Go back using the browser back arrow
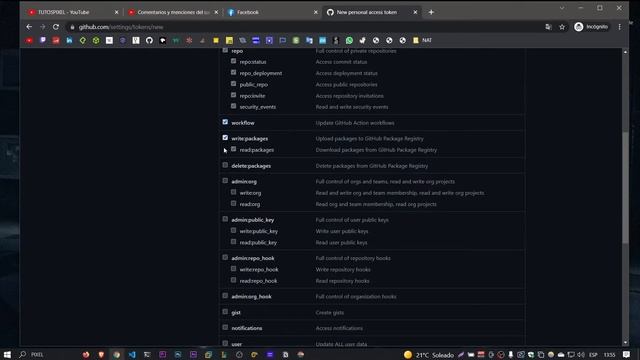The image size is (640, 360). point(29,27)
